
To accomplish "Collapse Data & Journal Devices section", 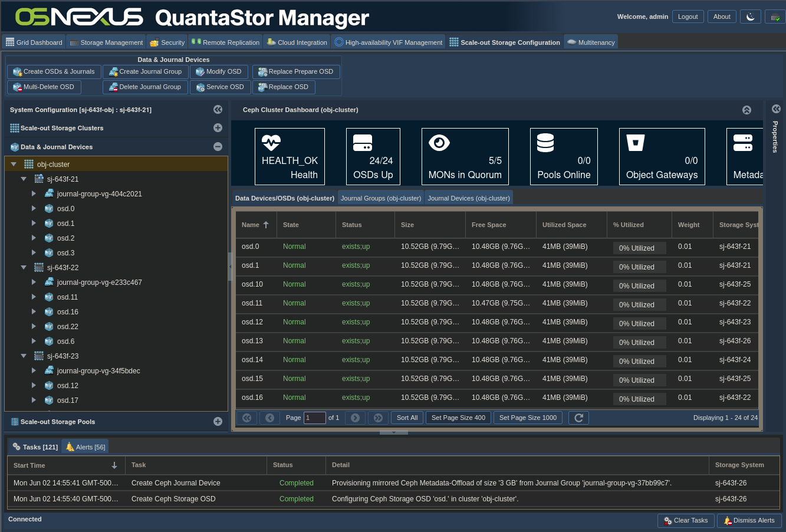I will coord(218,147).
